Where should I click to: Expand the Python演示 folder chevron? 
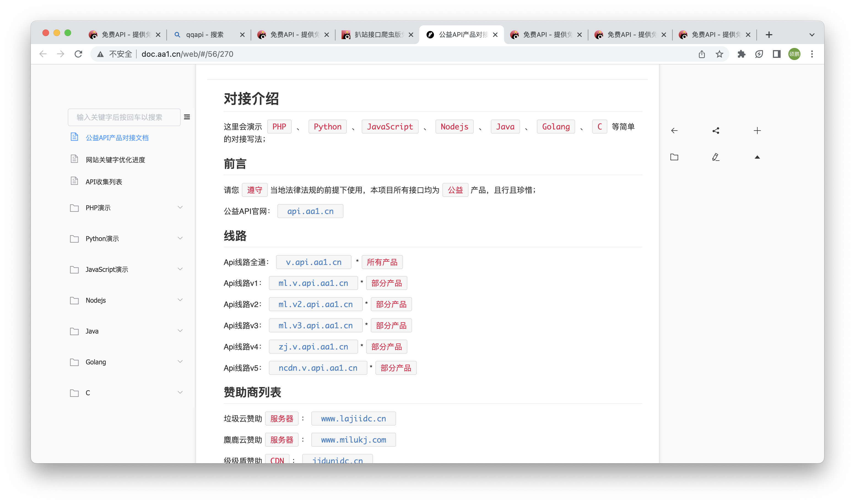point(180,238)
